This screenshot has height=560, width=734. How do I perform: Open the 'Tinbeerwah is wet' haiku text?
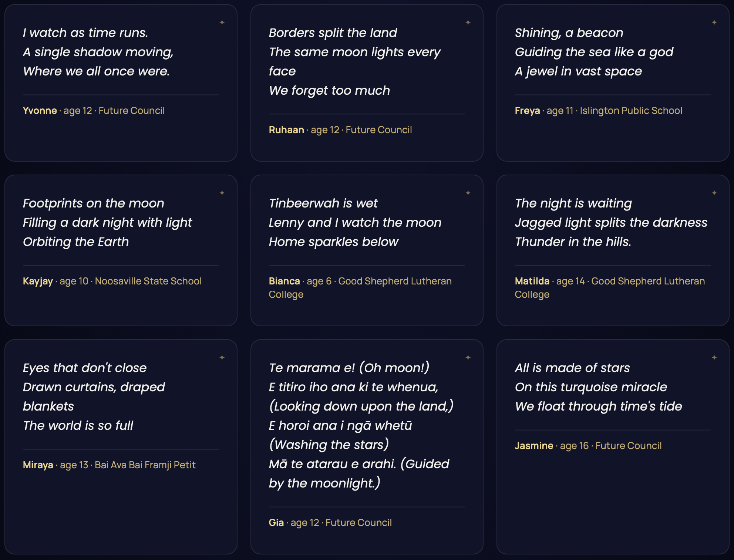coord(355,222)
